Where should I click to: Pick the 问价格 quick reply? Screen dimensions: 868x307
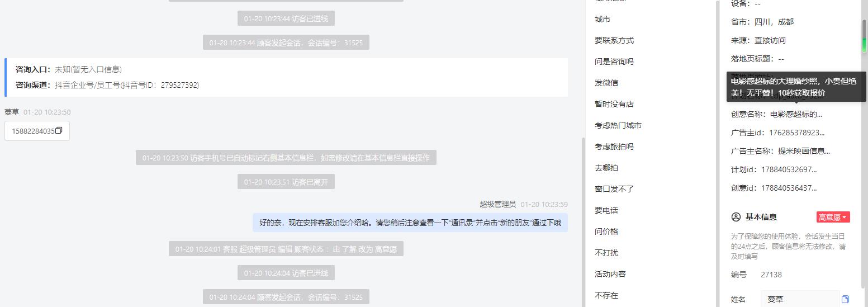[606, 232]
